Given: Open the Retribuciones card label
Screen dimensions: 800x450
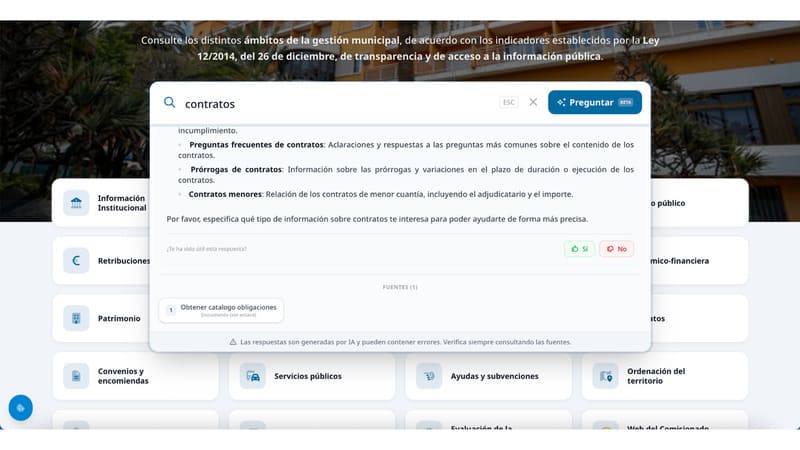Looking at the screenshot, I should (x=123, y=261).
